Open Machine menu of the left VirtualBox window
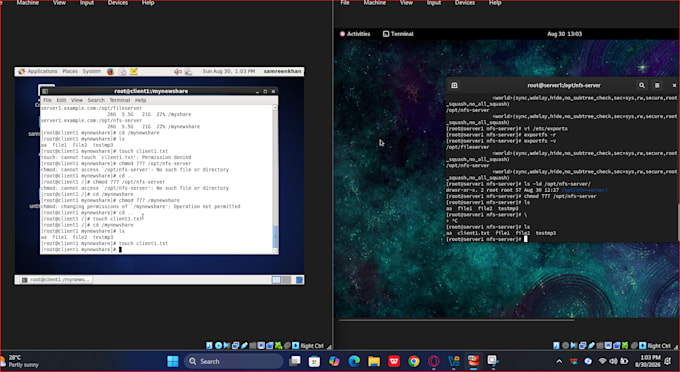The height and width of the screenshot is (372, 680). tap(27, 3)
